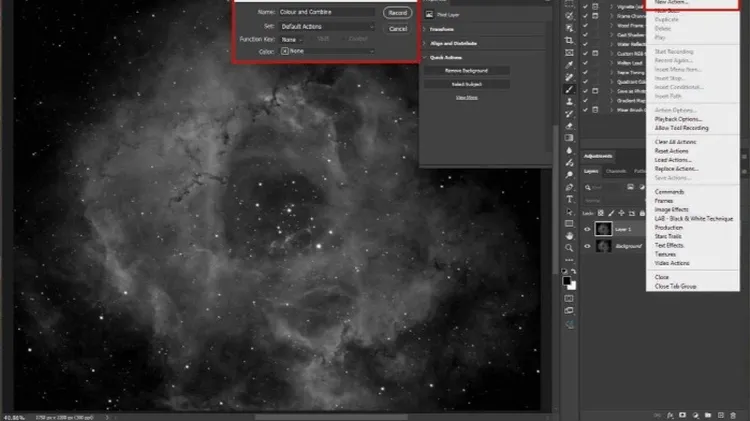The width and height of the screenshot is (750, 421).
Task: Select Playback Options from the menu
Action: (x=677, y=119)
